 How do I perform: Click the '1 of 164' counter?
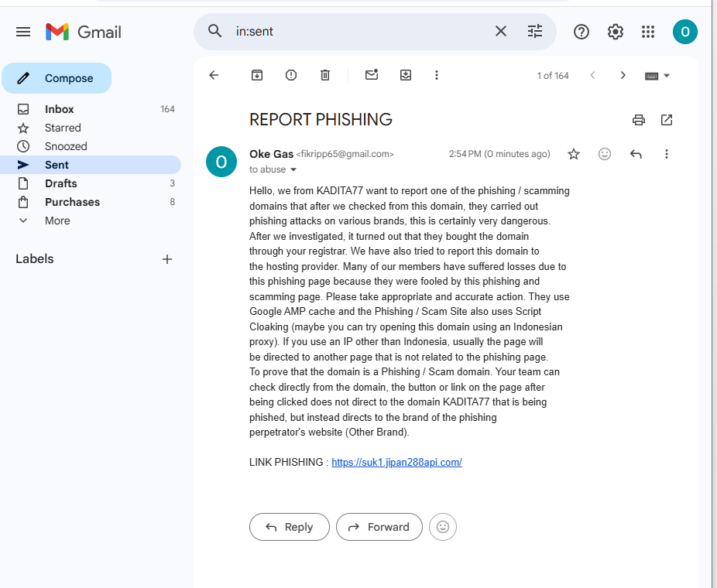pos(553,76)
